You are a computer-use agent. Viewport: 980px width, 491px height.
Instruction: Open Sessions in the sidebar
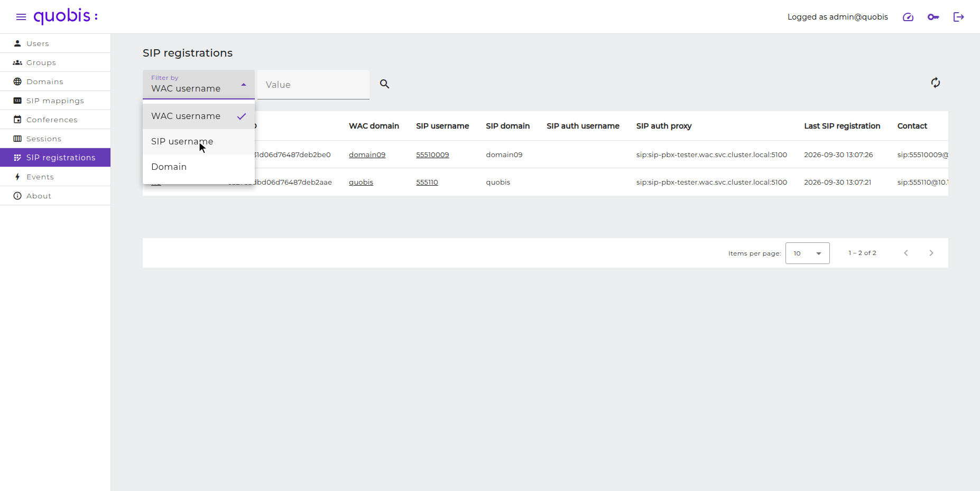[x=55, y=139]
